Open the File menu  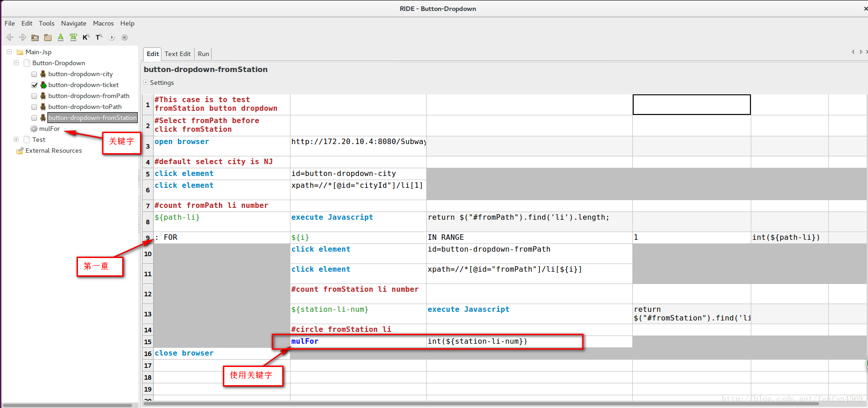pyautogui.click(x=10, y=23)
